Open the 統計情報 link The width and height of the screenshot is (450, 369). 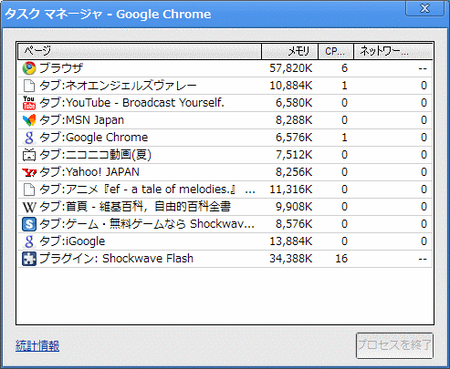37,346
